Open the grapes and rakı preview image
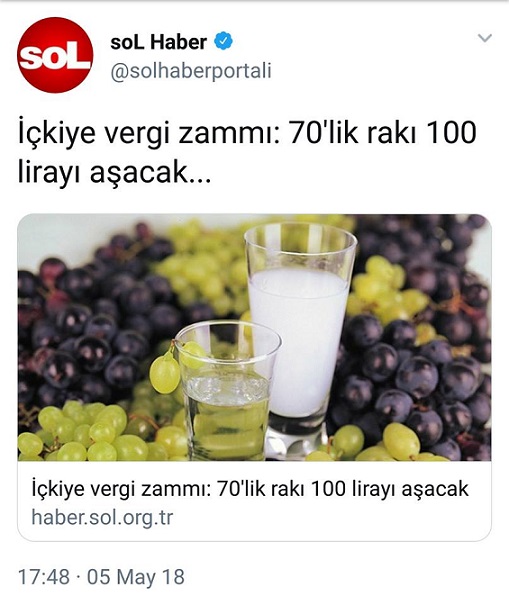The width and height of the screenshot is (509, 605). [254, 337]
